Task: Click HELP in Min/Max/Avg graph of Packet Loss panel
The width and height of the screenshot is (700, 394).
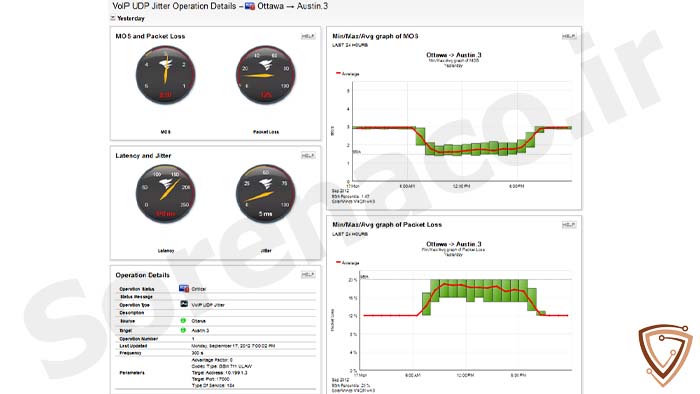Action: pyautogui.click(x=568, y=224)
